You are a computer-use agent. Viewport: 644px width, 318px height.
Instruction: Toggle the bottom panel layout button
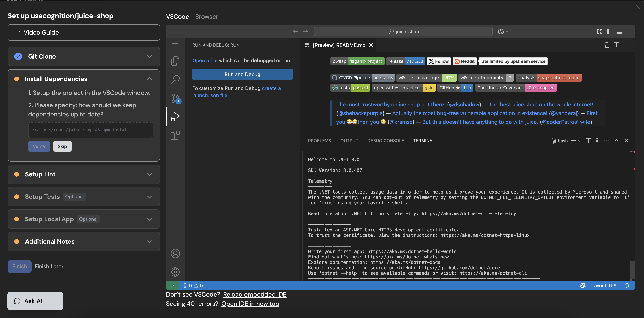pyautogui.click(x=619, y=31)
